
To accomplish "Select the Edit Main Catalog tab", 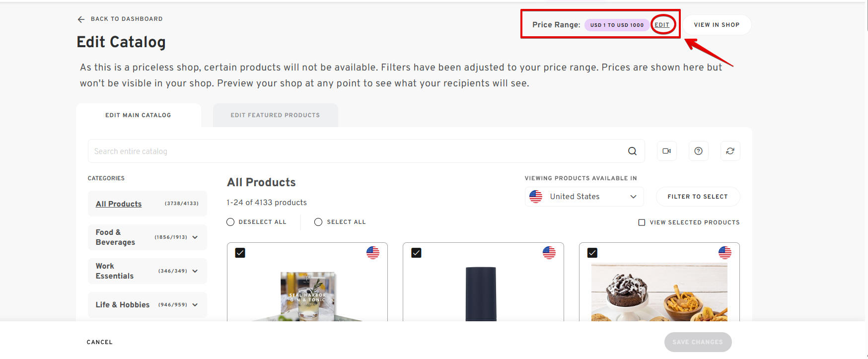I will click(138, 115).
